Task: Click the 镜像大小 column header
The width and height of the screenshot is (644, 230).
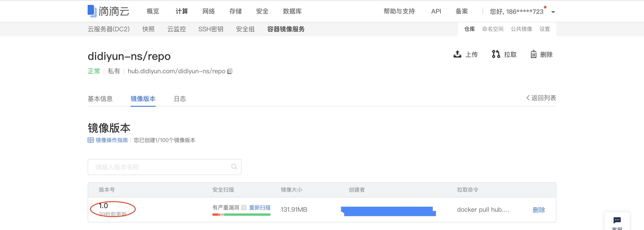Action: (291, 190)
